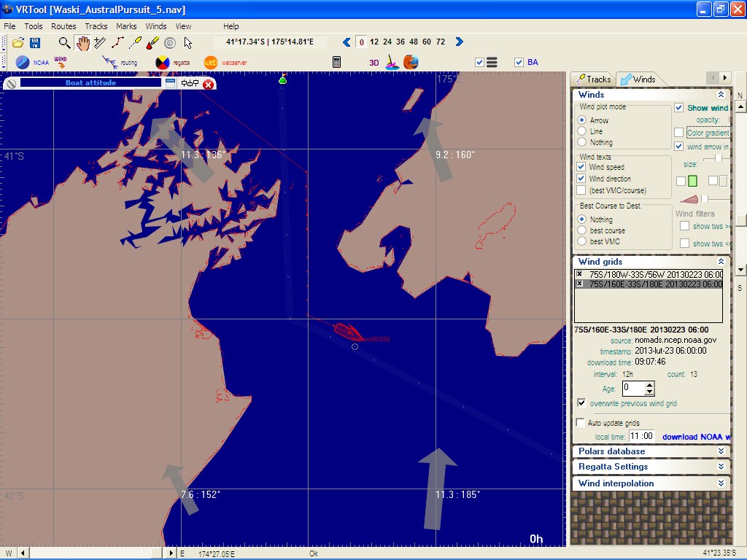Collapse the Wind grids section

point(721,262)
